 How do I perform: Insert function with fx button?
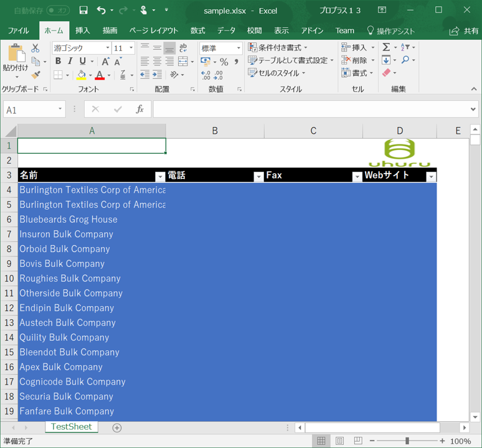tap(140, 109)
